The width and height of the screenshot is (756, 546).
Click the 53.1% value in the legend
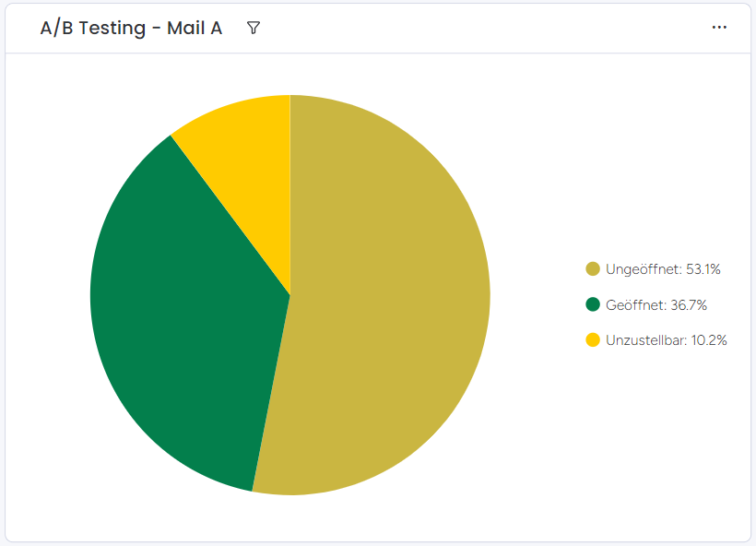703,269
